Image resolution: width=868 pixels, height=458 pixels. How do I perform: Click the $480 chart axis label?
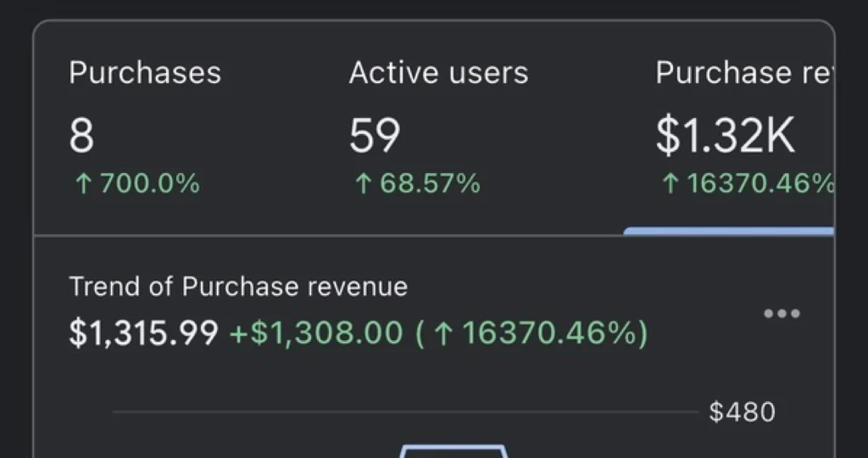click(x=742, y=412)
